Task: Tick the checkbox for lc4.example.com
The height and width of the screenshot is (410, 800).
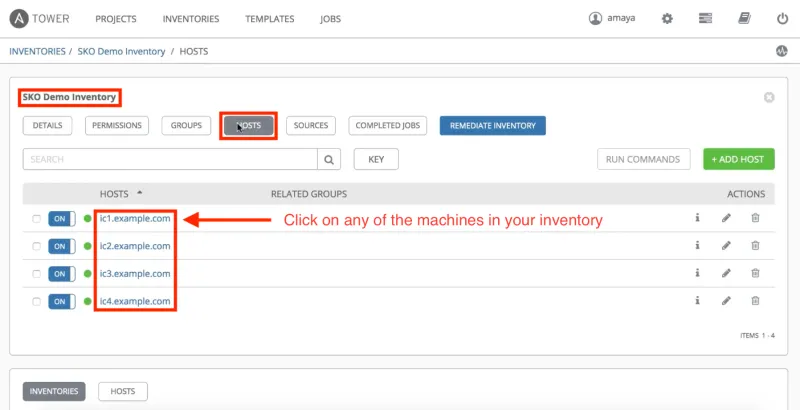Action: [36, 301]
